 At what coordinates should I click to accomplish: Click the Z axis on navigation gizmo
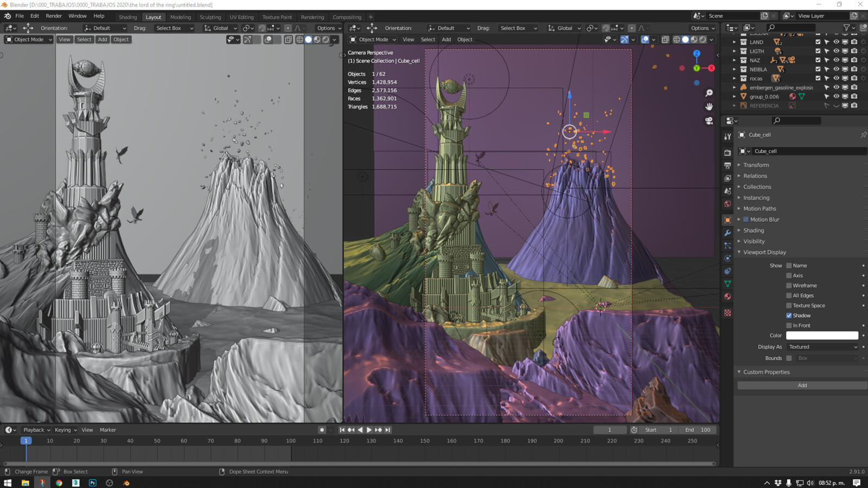(x=697, y=54)
